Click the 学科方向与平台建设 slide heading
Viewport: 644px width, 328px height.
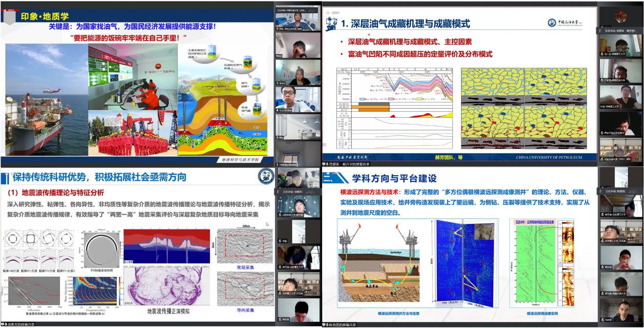pyautogui.click(x=394, y=178)
